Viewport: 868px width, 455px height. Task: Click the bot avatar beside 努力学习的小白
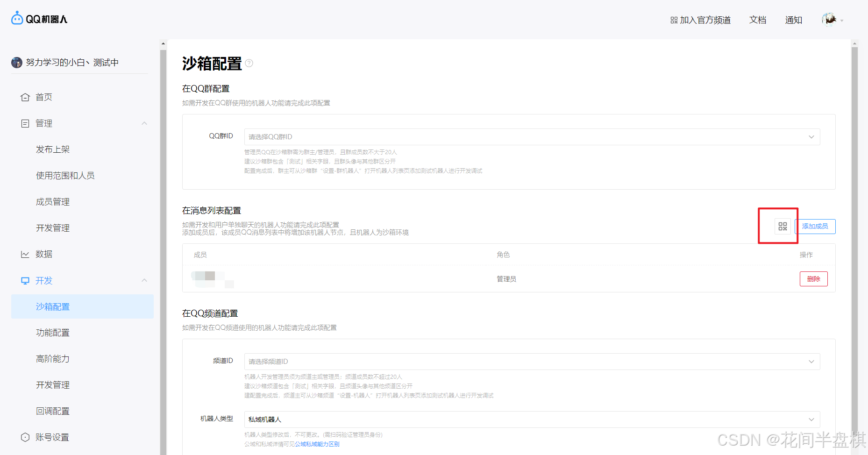click(x=17, y=62)
